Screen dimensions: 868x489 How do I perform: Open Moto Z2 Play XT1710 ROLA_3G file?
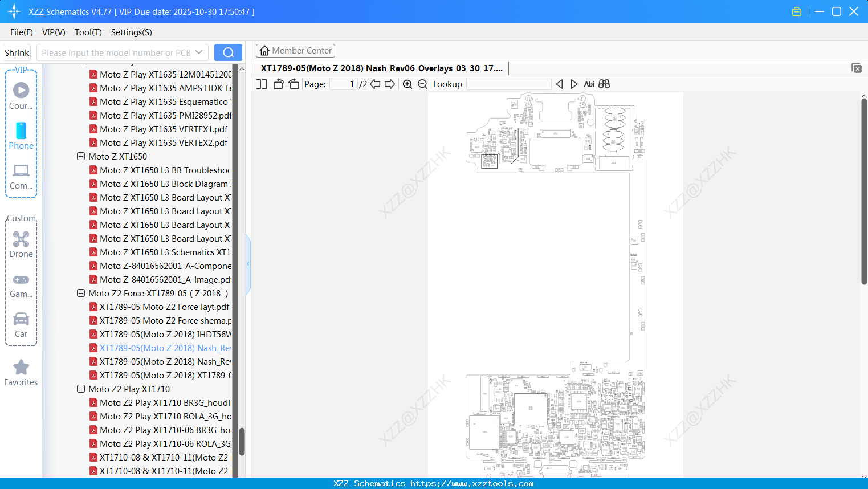click(x=165, y=417)
